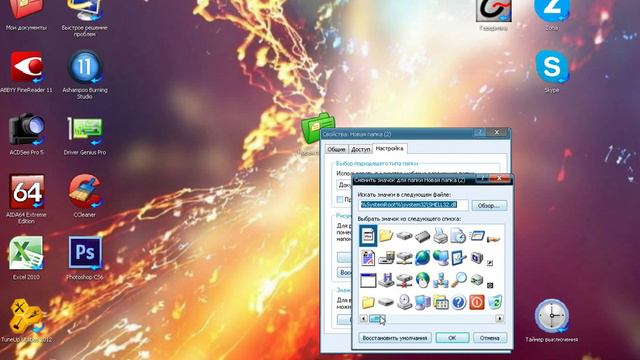Switch to the Доступ tab
Viewport: 640px width, 360px height.
click(360, 149)
